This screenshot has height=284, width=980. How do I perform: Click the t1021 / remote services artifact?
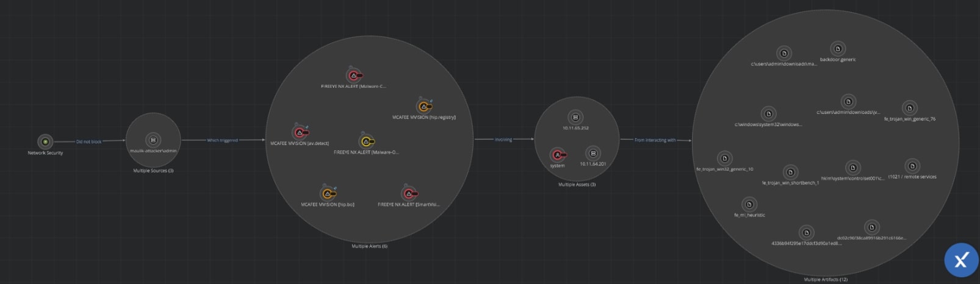(x=912, y=166)
